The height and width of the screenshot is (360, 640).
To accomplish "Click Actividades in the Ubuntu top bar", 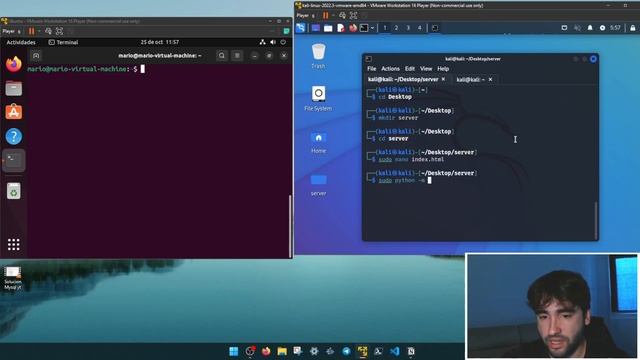I will coord(21,42).
